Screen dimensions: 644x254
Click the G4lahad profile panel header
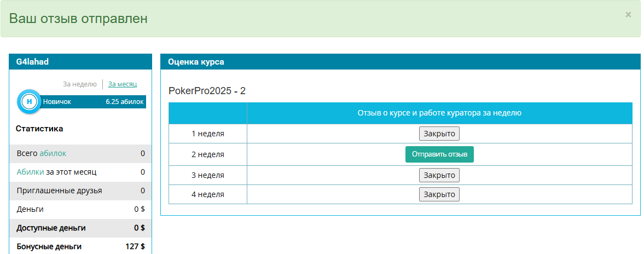pos(80,62)
